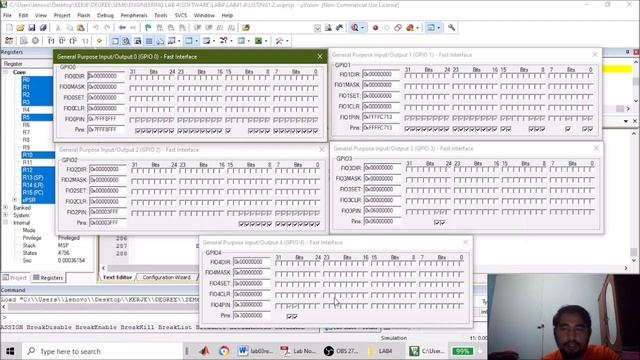Toggle FIO1DIR bit 31 checkbox in GPIO 1
Screen dimensions: 640x360
click(x=407, y=76)
